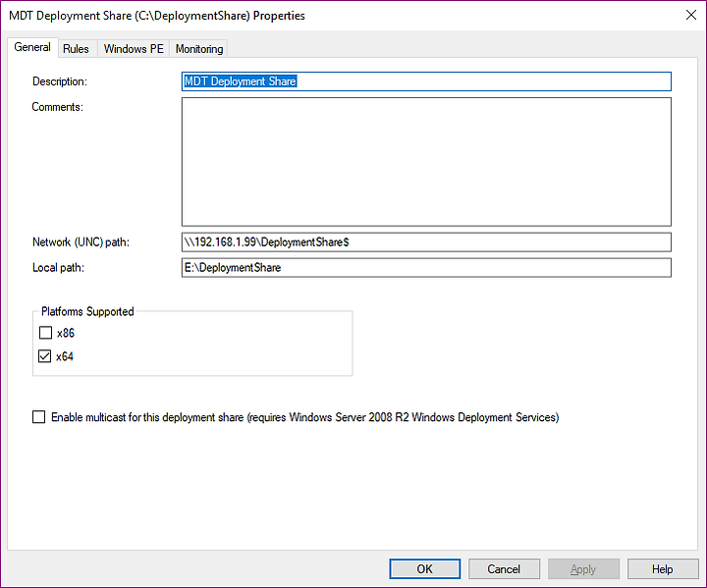
Task: Click the 'Platfoms Supported' group label
Action: pyautogui.click(x=87, y=311)
